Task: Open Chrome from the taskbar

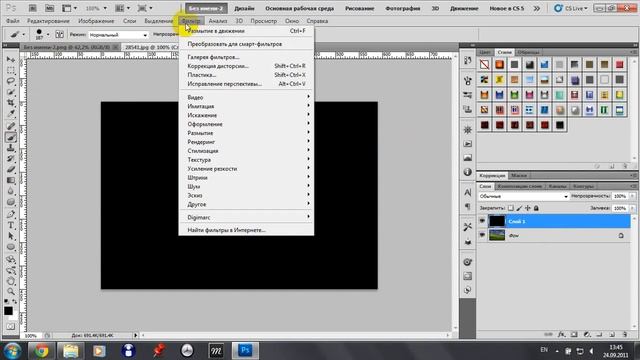Action: click(x=41, y=351)
